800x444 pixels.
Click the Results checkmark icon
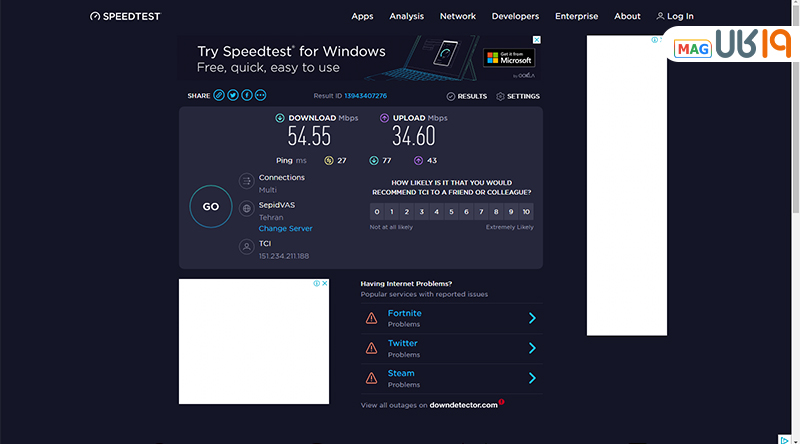tap(451, 96)
